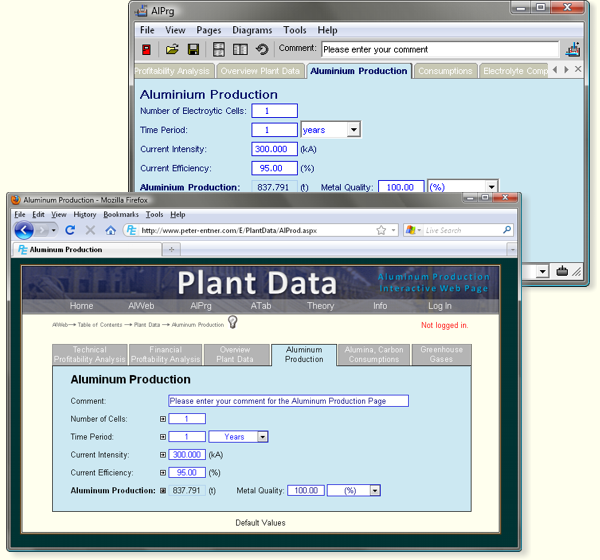Open Firefox History menu
This screenshot has height=560, width=600.
(x=85, y=214)
